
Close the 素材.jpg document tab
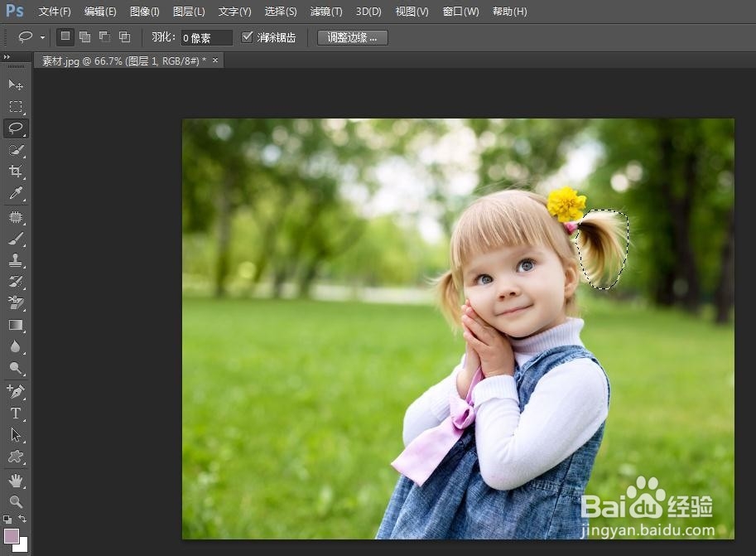pos(215,60)
